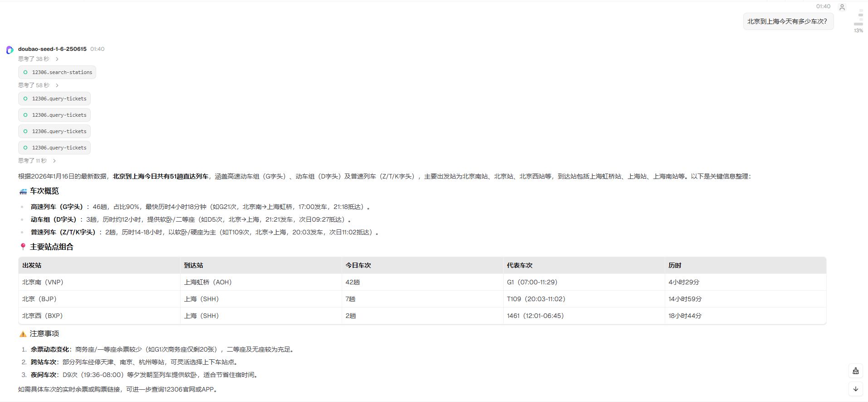Open the third 12306.query-tickets tool call

[54, 131]
